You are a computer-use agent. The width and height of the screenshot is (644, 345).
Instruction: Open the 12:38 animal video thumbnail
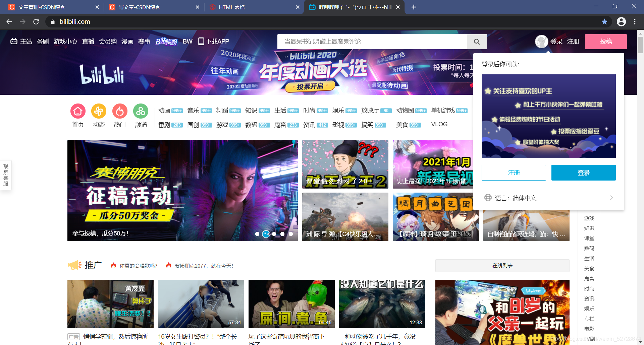point(382,304)
